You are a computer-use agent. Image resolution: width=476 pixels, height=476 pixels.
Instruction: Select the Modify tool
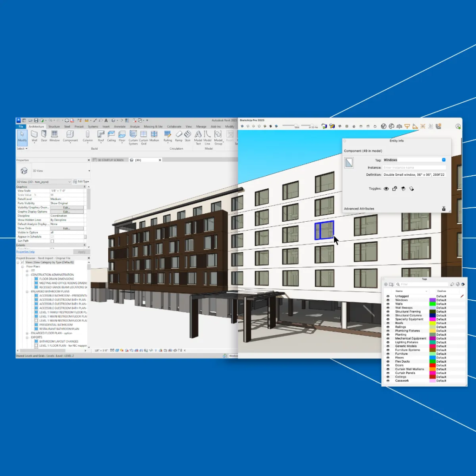click(22, 135)
